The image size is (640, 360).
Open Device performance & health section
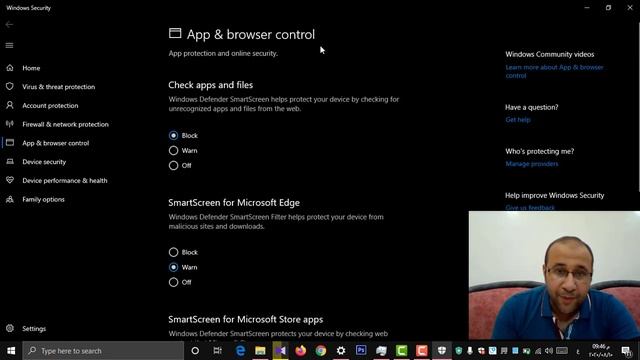(x=65, y=181)
